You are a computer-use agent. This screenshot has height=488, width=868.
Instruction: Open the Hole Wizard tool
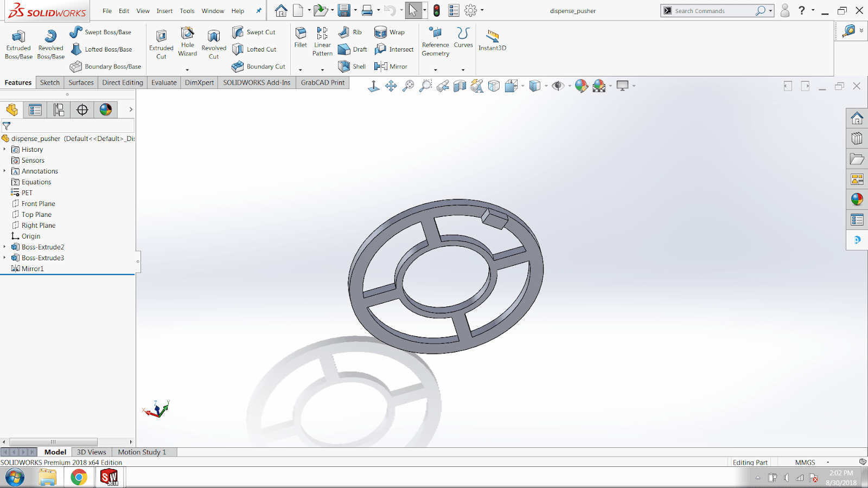(187, 42)
